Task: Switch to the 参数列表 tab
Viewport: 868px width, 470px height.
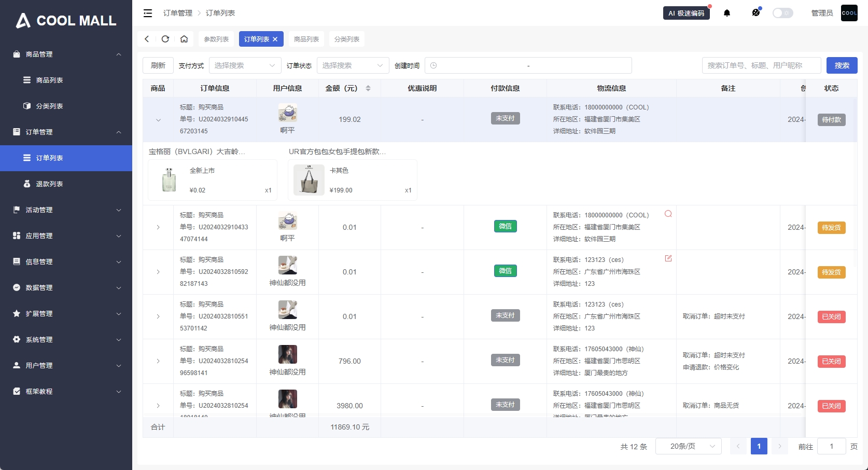Action: [x=216, y=39]
